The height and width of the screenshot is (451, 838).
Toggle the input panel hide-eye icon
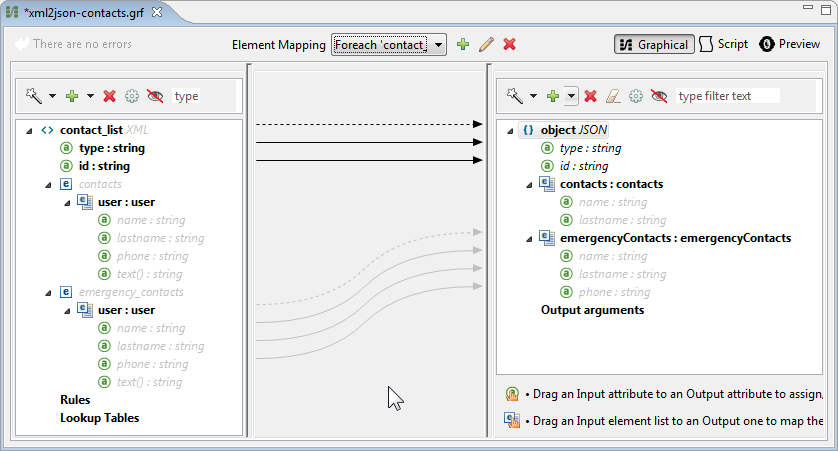click(x=155, y=96)
